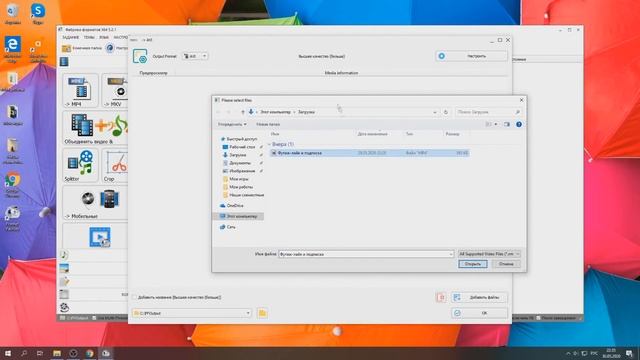Click the Downloads search field

pyautogui.click(x=485, y=112)
